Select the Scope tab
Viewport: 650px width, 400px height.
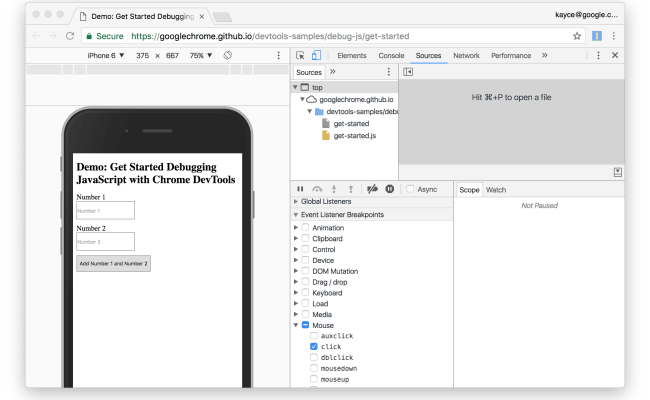pos(469,190)
